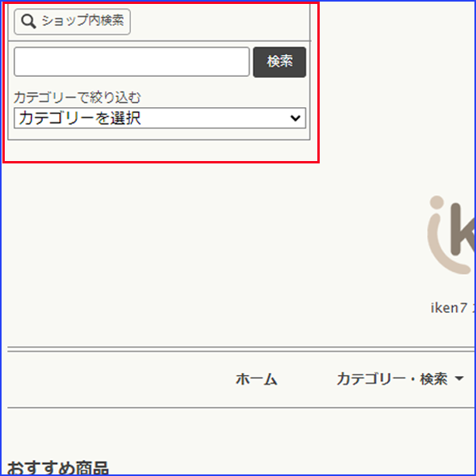Image resolution: width=476 pixels, height=476 pixels.
Task: Click the caret icon beside カテゴリー・検索
Action: [459, 379]
